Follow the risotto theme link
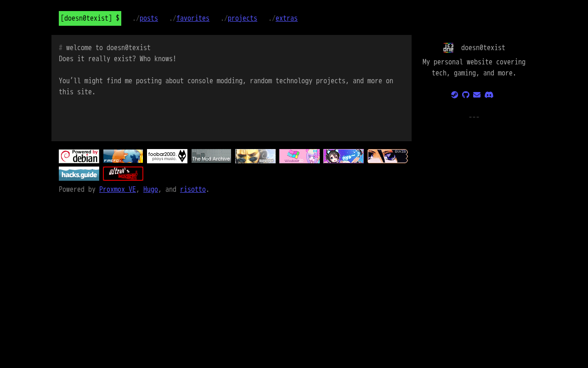 coord(193,190)
